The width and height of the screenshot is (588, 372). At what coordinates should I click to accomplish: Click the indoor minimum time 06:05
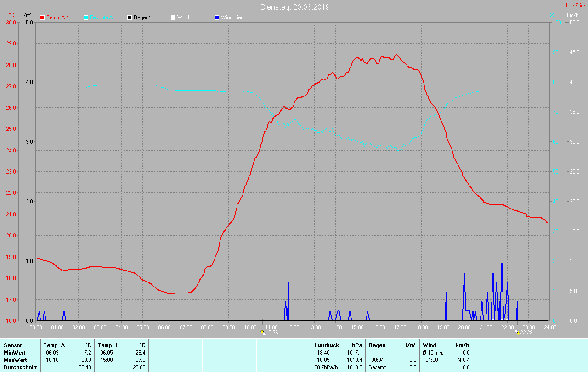coord(106,353)
